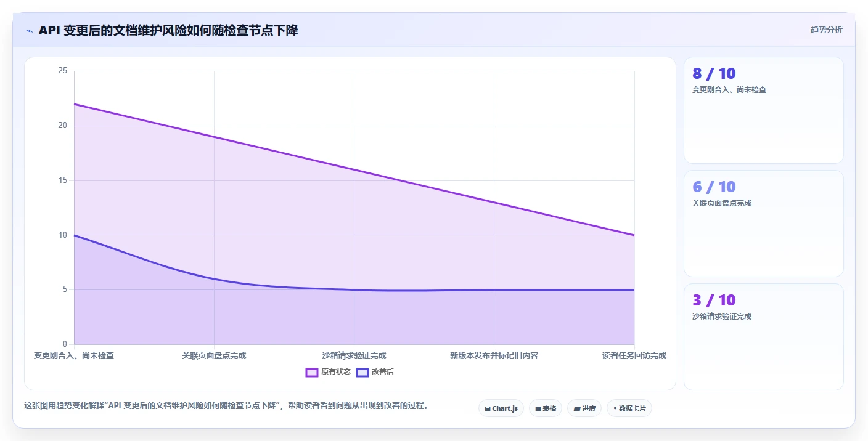This screenshot has width=868, height=441.
Task: Click the 沙箱请求验证完成 axis label
Action: coord(354,355)
